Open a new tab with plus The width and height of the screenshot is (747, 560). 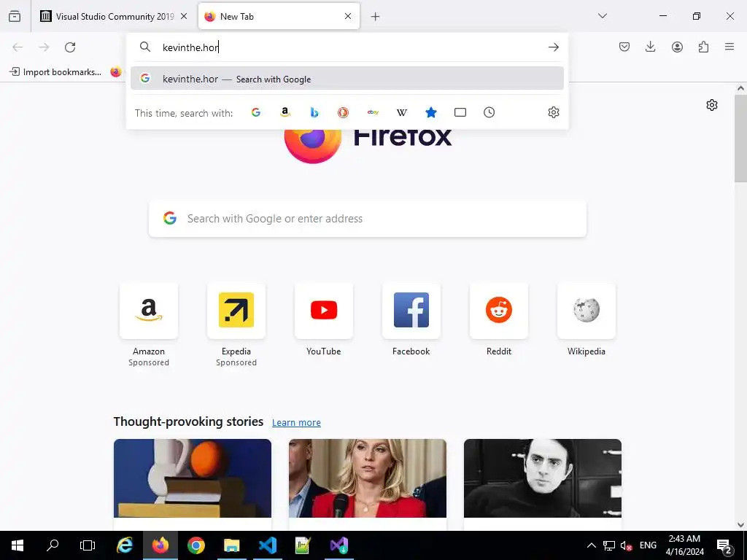376,17
